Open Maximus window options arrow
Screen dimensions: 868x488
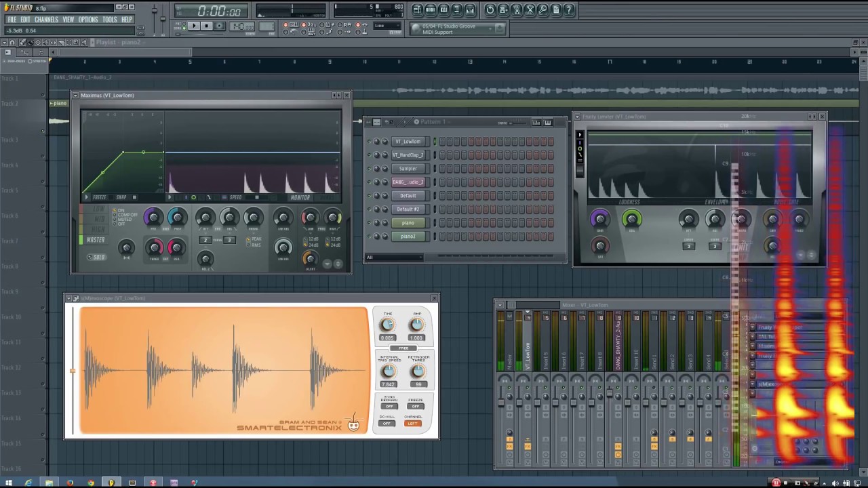tap(75, 96)
